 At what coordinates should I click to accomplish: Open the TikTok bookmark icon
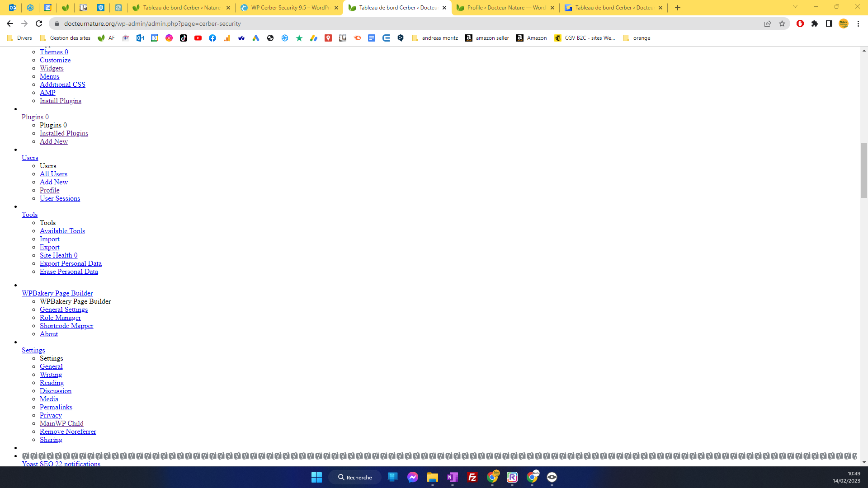point(184,38)
